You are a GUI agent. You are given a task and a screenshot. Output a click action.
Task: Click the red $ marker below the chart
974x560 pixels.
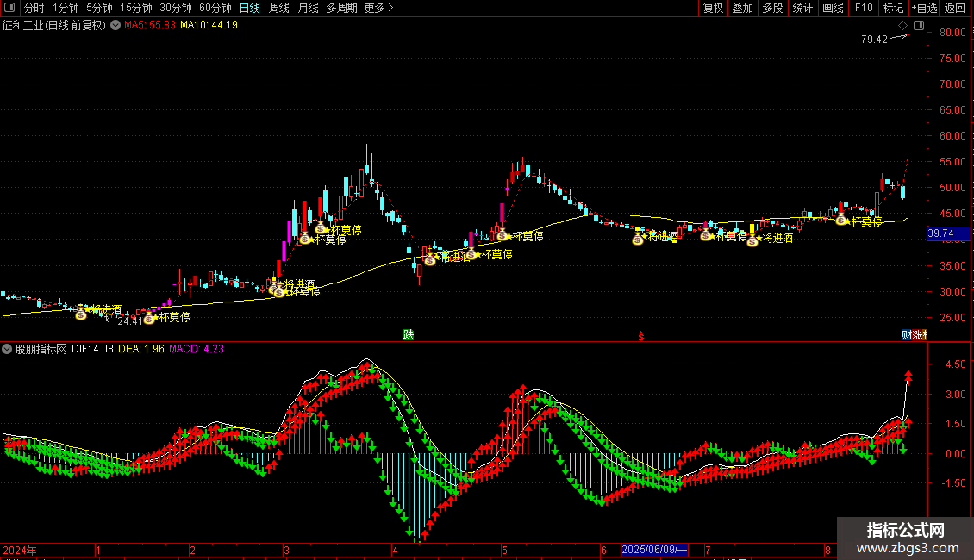point(641,336)
